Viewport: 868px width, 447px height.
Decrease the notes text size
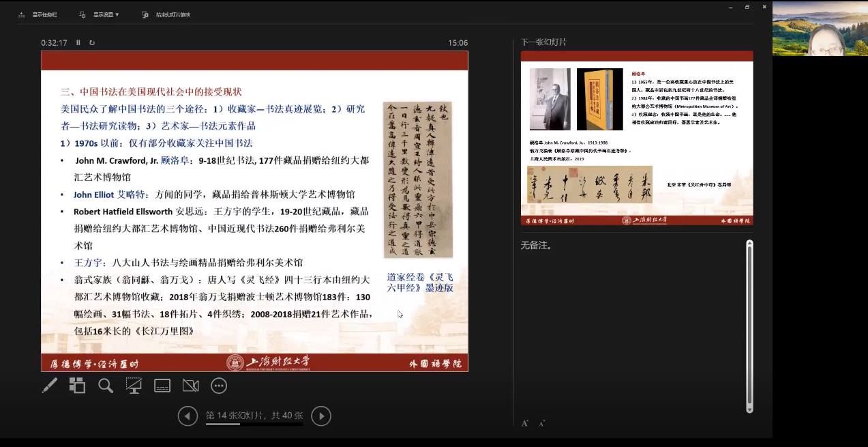coord(542,423)
